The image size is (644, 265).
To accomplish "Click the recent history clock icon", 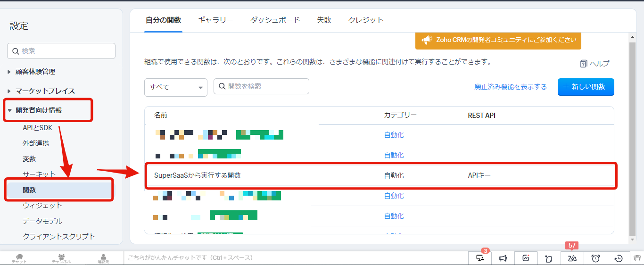I will (619, 258).
